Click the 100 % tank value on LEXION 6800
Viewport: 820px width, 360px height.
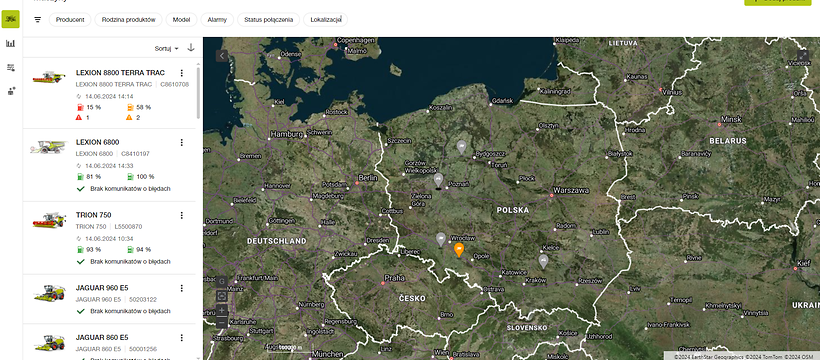pyautogui.click(x=145, y=177)
